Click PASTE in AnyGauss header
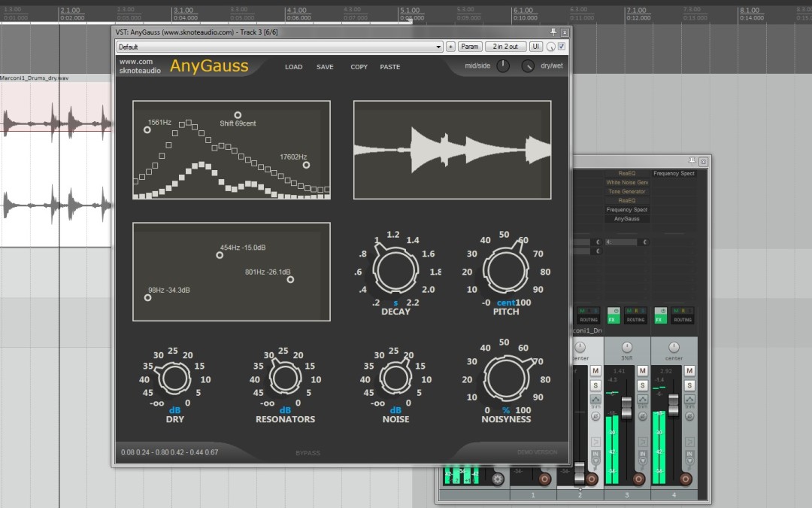Image resolution: width=812 pixels, height=508 pixels. click(x=390, y=67)
